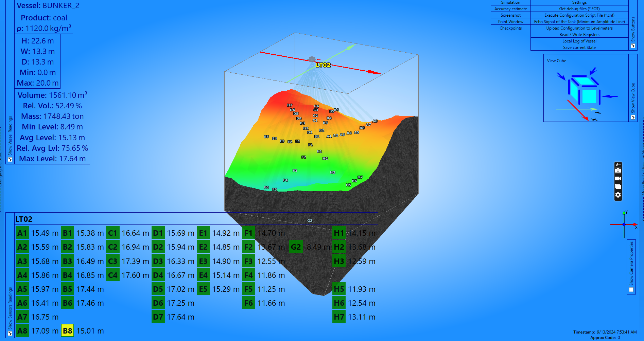Select the yellow B8 sensor swatch
Image resolution: width=644 pixels, height=341 pixels.
coord(68,331)
